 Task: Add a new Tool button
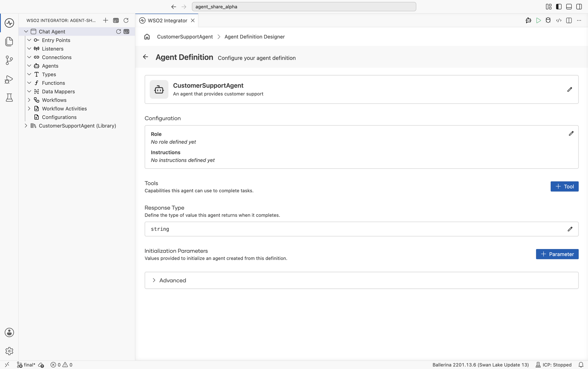click(564, 186)
